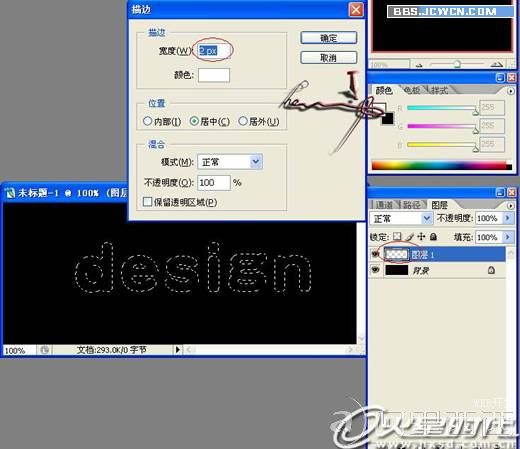
Task: Open the document status bar info triangle menu
Action: (x=178, y=350)
